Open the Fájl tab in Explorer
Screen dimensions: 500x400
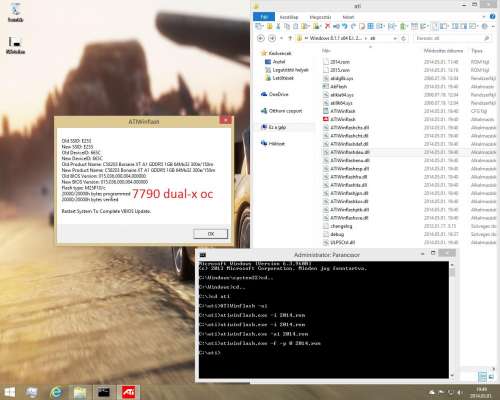coord(264,17)
